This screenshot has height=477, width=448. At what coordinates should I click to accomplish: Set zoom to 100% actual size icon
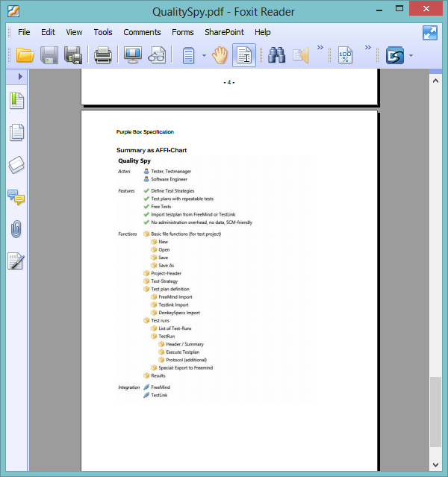(x=345, y=55)
